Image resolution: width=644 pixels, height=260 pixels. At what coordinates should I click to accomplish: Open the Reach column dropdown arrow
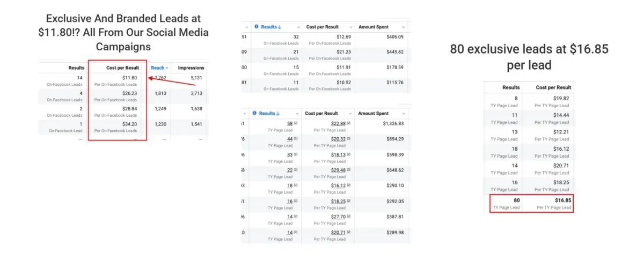(x=167, y=68)
